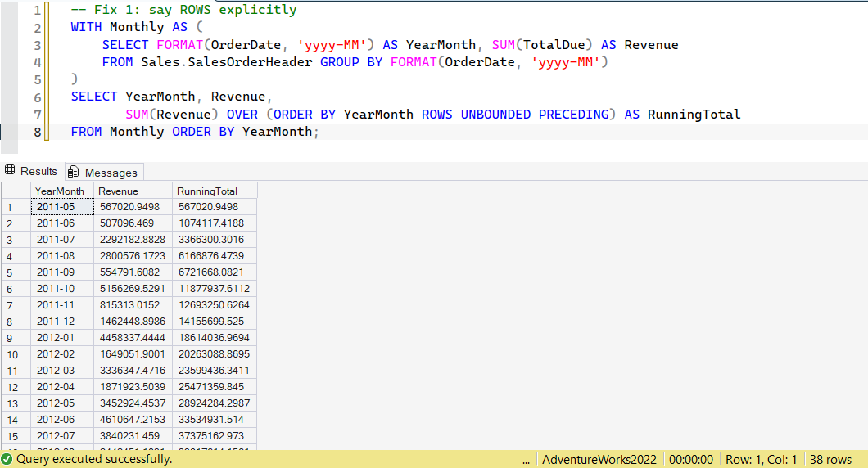Click the Revenue column header
The height and width of the screenshot is (468, 868).
[x=133, y=191]
